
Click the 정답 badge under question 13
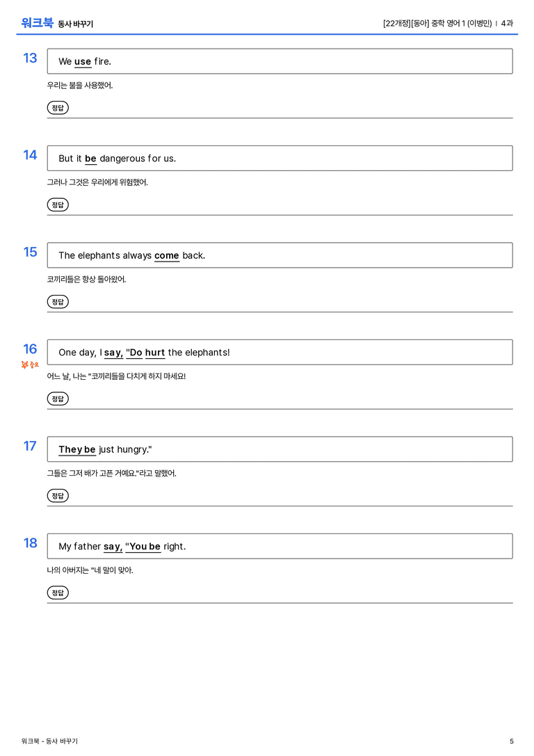pos(58,108)
